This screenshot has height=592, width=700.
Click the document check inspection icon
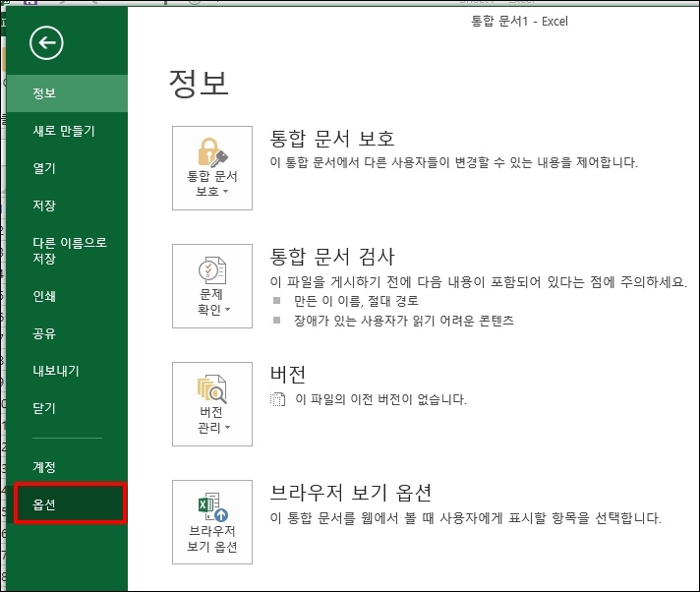click(x=212, y=270)
